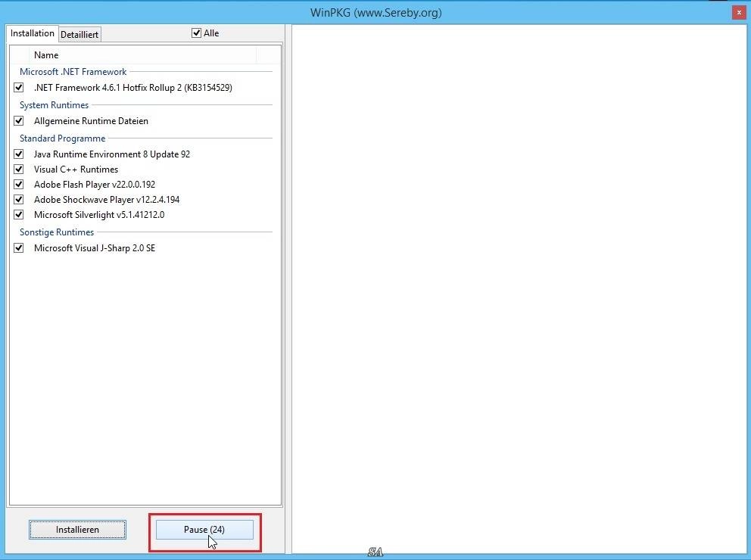Disable Adobe Shockwave Player checkbox
Image resolution: width=751 pixels, height=560 pixels.
tap(19, 199)
